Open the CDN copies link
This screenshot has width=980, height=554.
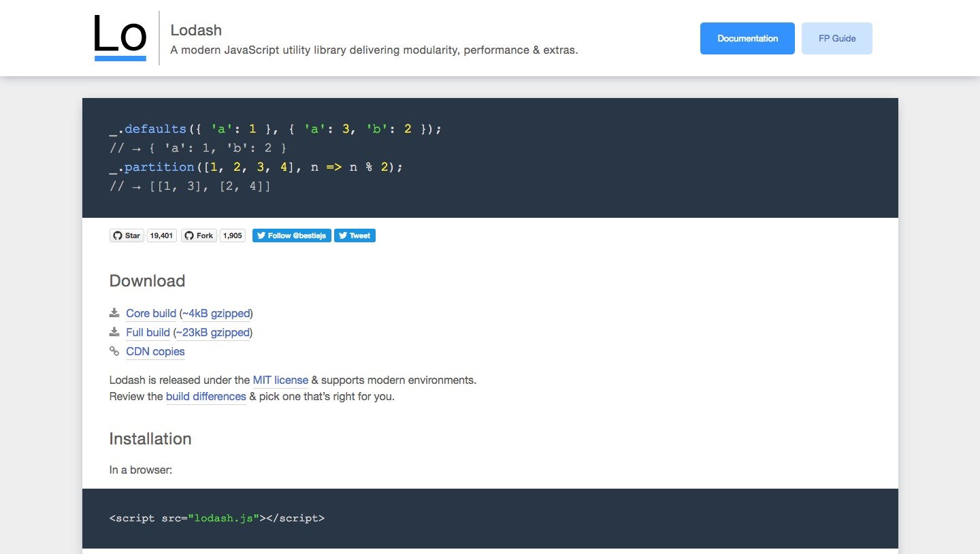point(155,351)
